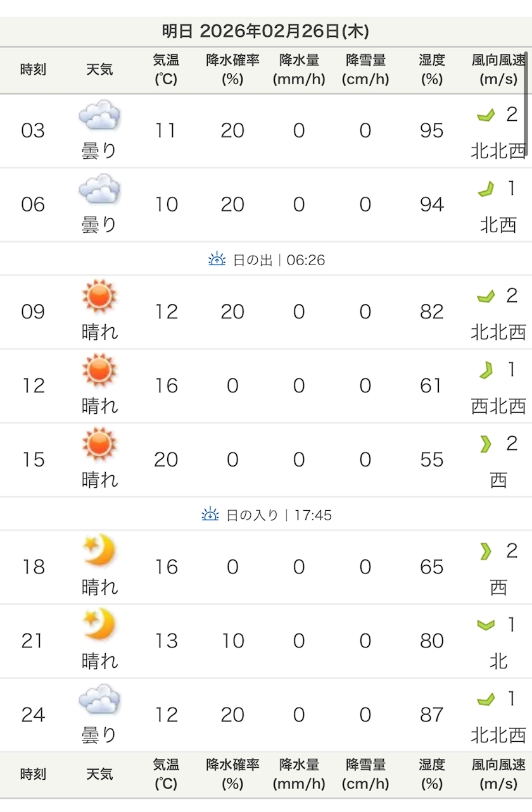Click the 日の出 06:26 sunrise text
532x812 pixels.
(279, 259)
